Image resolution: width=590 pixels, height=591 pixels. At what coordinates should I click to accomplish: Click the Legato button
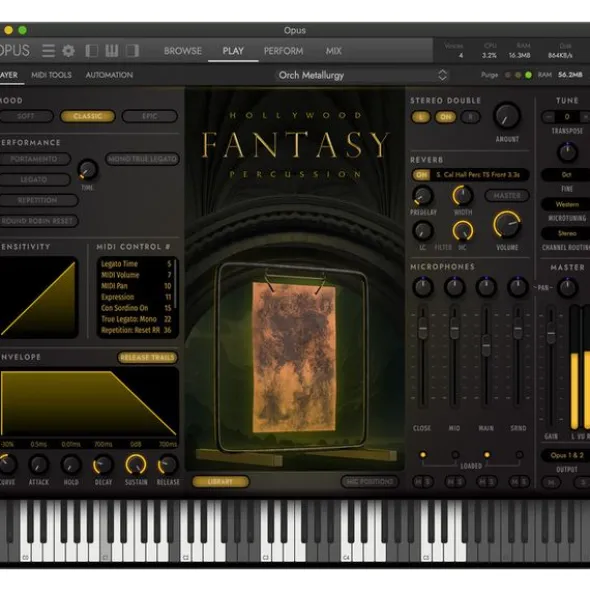[34, 180]
